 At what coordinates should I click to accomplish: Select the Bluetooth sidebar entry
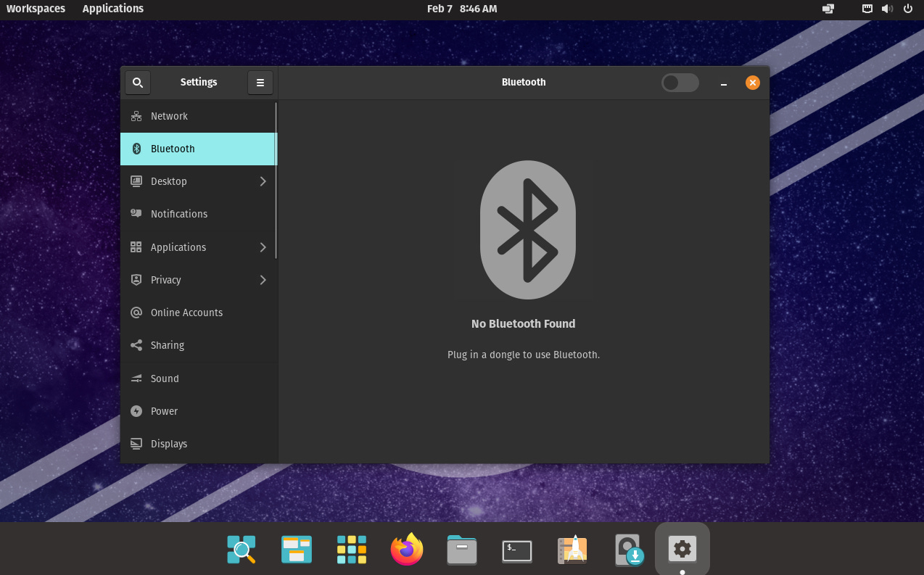198,149
